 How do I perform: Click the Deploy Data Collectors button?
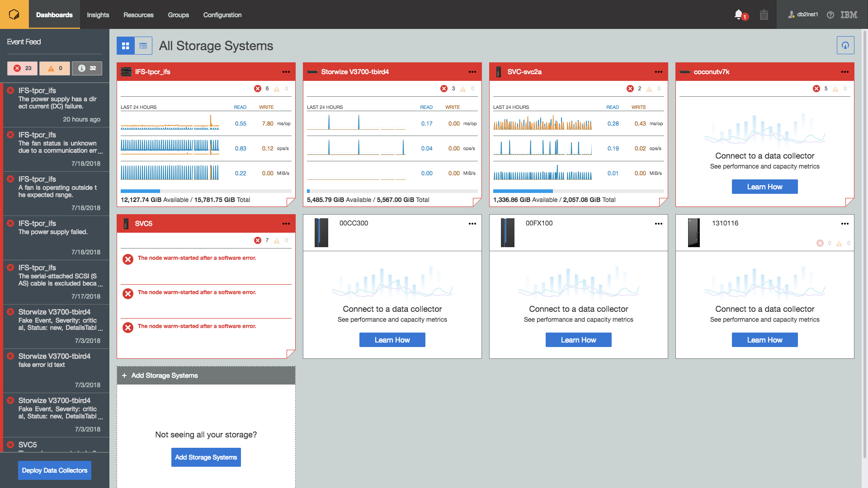[x=55, y=470]
